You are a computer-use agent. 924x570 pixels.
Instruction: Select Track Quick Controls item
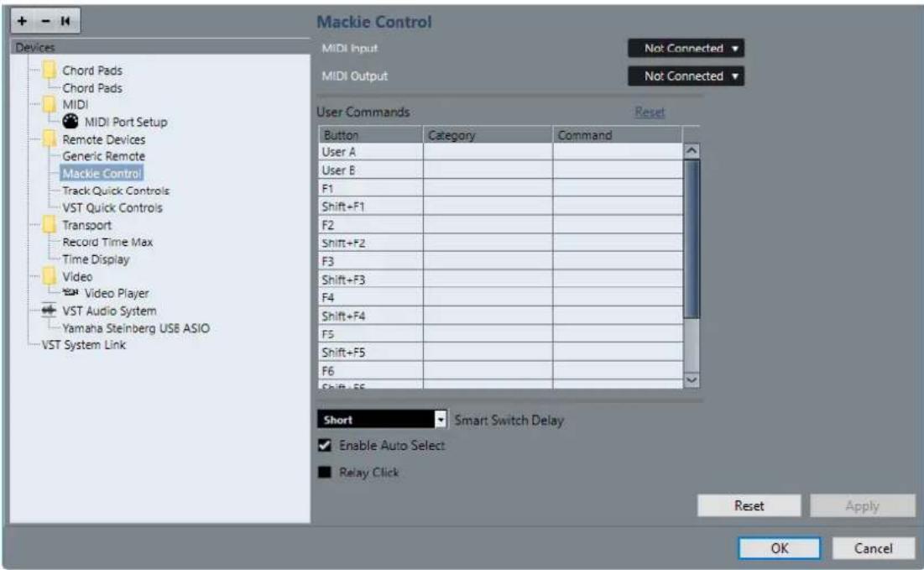coord(116,191)
